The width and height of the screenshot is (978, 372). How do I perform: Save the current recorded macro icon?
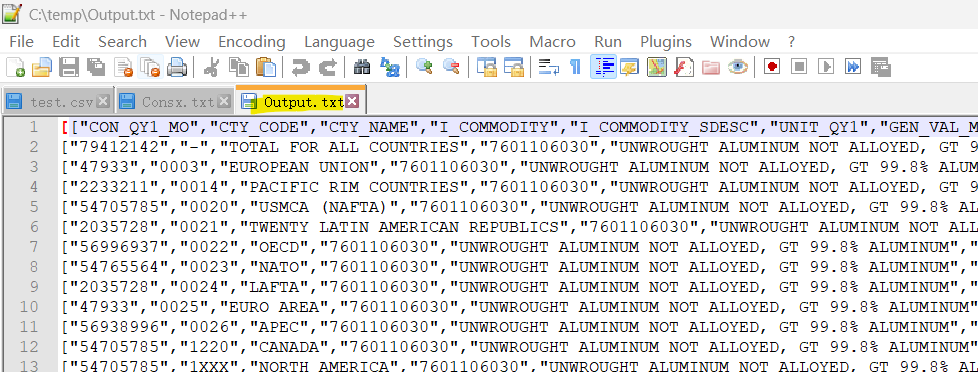click(880, 67)
